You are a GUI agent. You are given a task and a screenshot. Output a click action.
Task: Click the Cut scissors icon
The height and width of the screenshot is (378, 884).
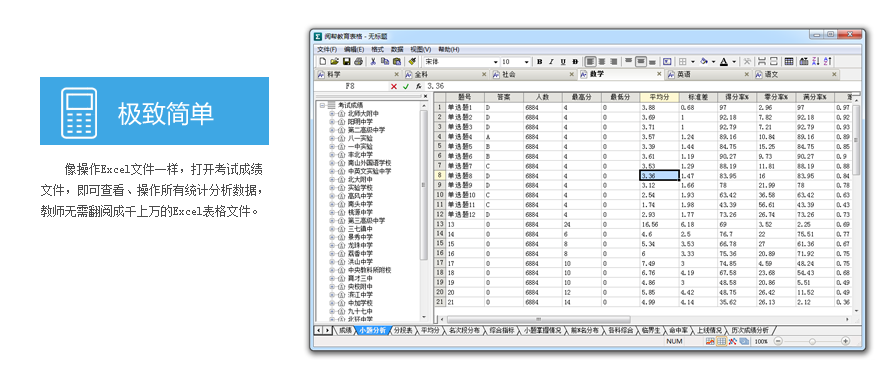[373, 61]
